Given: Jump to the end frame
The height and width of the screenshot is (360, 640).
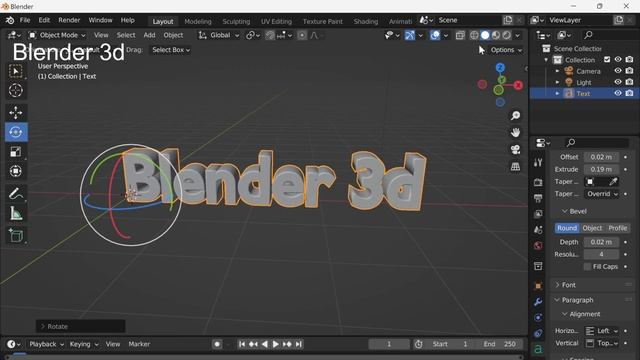Looking at the screenshot, I should [298, 344].
